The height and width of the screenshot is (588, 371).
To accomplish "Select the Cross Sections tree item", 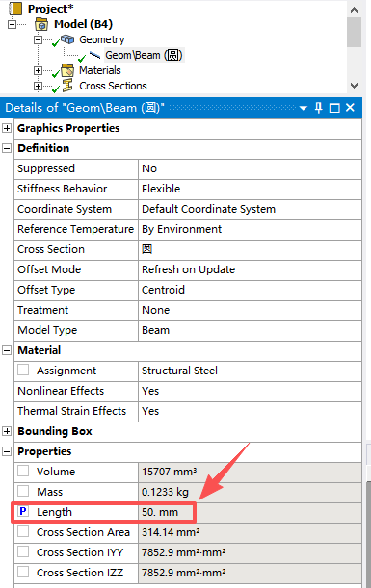I will (113, 86).
